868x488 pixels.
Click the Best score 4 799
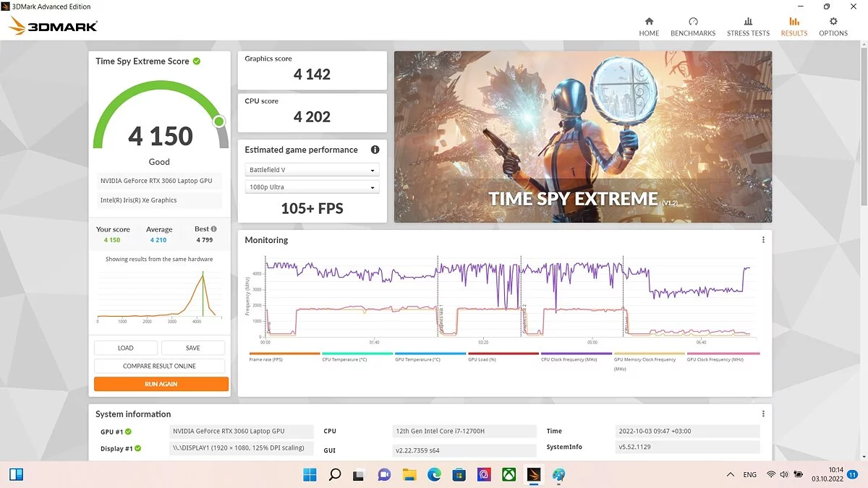coord(205,240)
